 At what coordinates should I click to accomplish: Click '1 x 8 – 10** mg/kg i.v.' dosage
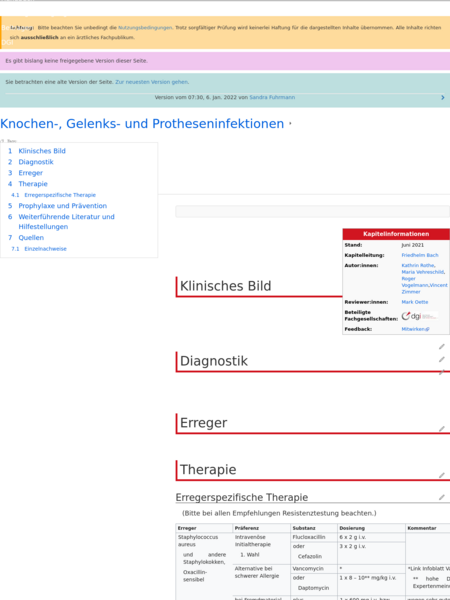tap(367, 578)
